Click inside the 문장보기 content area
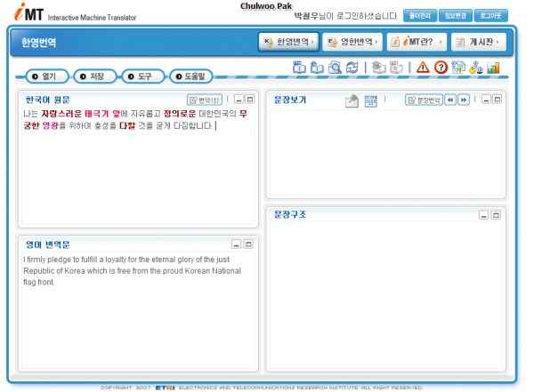This screenshot has width=534, height=392. tap(386, 152)
